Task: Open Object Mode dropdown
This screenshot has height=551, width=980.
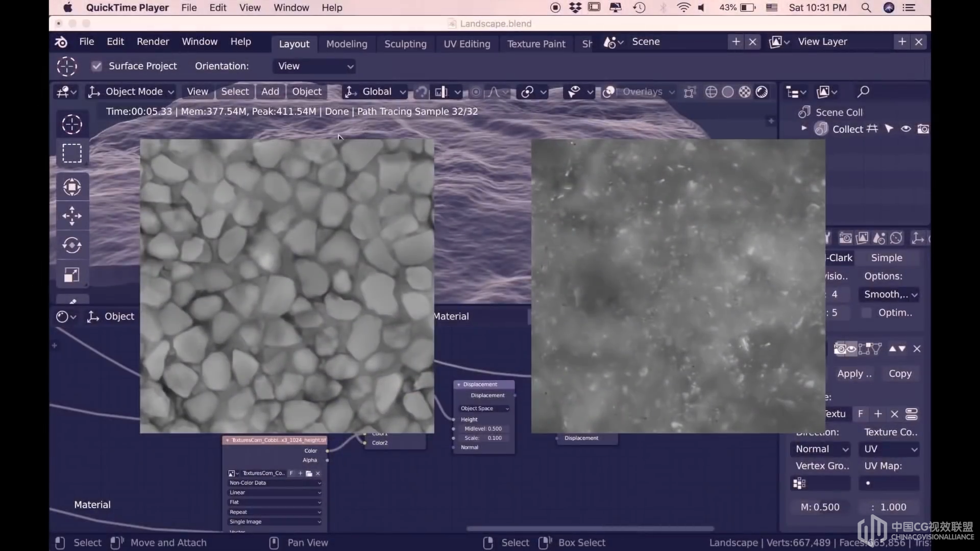Action: point(131,92)
